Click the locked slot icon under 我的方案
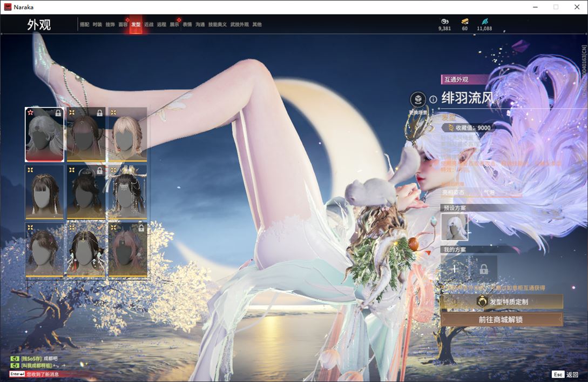The image size is (588, 382). (483, 269)
